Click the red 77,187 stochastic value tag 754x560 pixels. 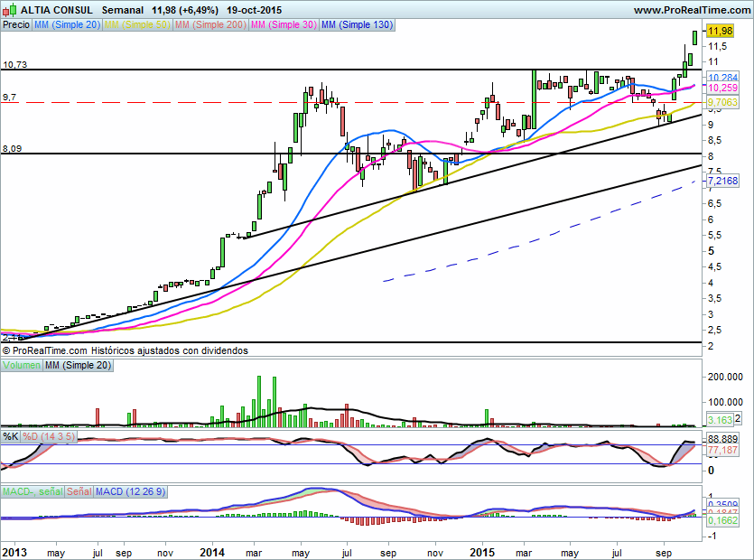click(722, 450)
